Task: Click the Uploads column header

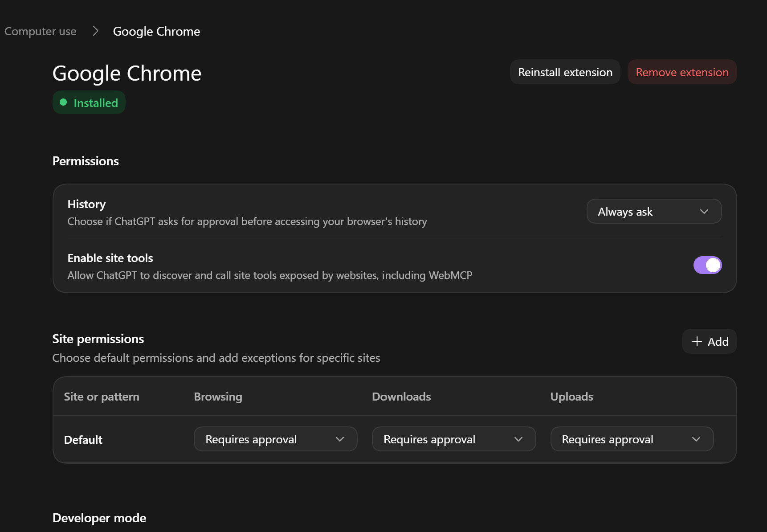Action: (572, 397)
